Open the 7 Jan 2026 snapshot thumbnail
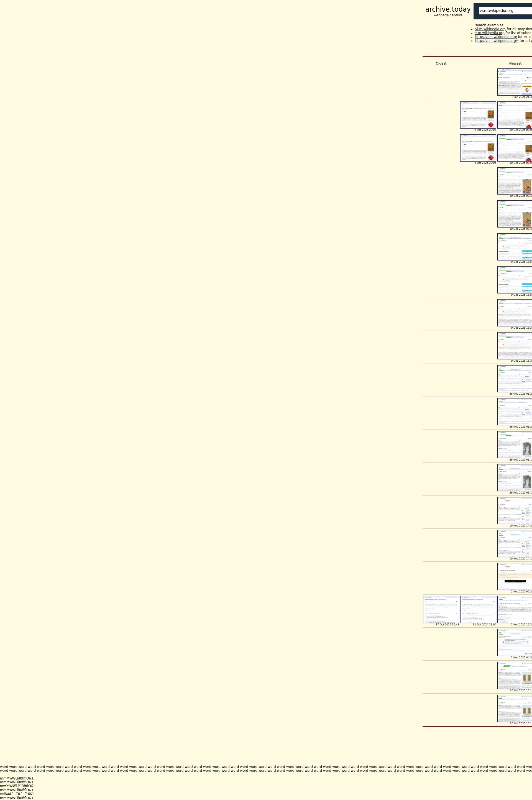Screen dimensions: 532x800 [514, 82]
